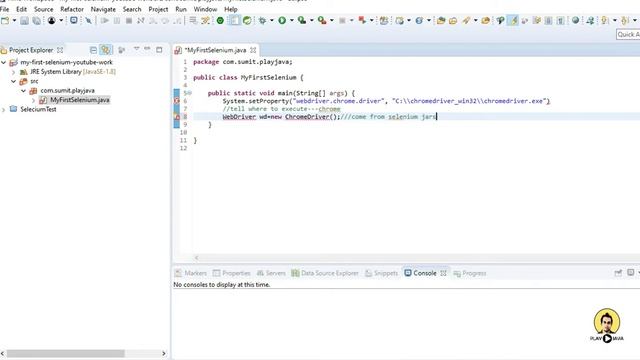Image resolution: width=640 pixels, height=360 pixels.
Task: Close the MyFirstSelenium.java editor tab
Action: (253, 50)
